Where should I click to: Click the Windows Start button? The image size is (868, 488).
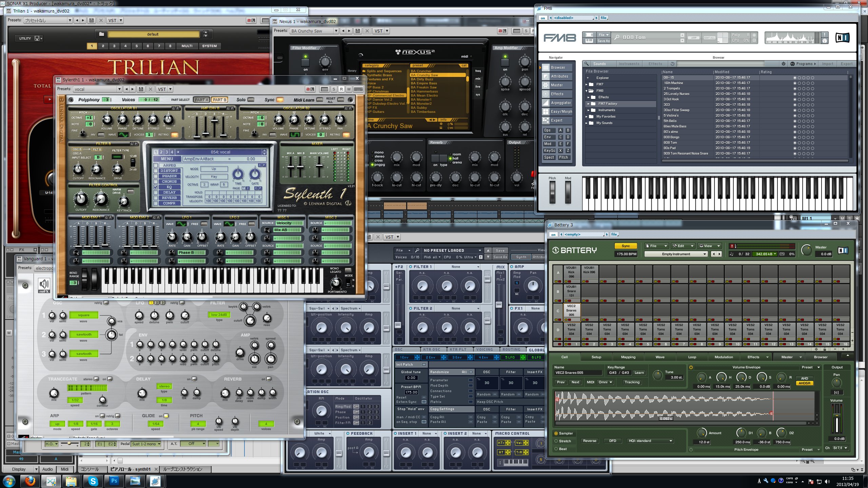point(9,481)
